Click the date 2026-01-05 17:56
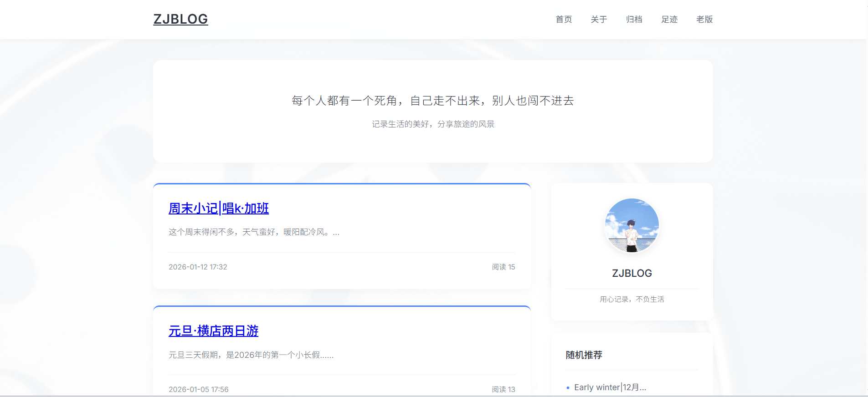 point(199,390)
